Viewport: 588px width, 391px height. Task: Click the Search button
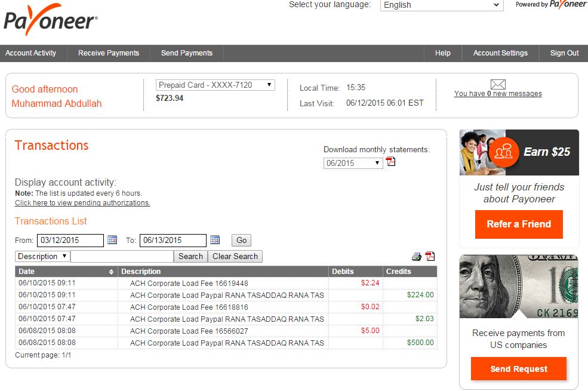coord(190,257)
